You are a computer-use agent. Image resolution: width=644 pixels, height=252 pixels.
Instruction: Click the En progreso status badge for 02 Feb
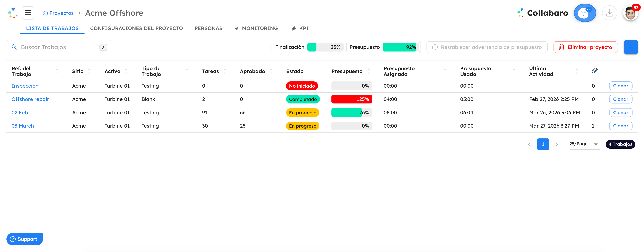pyautogui.click(x=302, y=112)
